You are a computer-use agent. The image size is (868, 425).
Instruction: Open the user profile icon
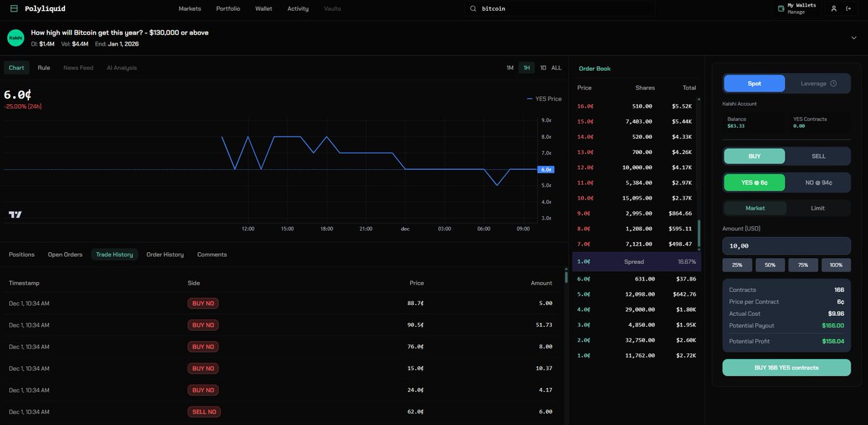834,9
